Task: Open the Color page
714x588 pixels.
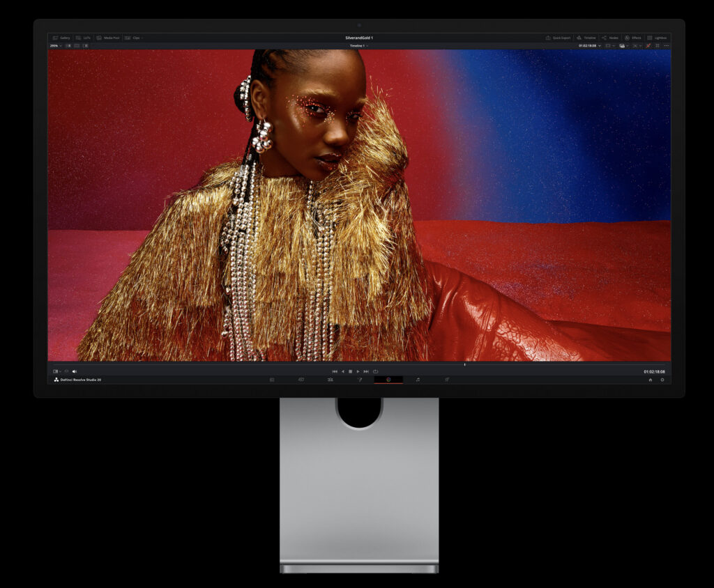Action: click(389, 381)
